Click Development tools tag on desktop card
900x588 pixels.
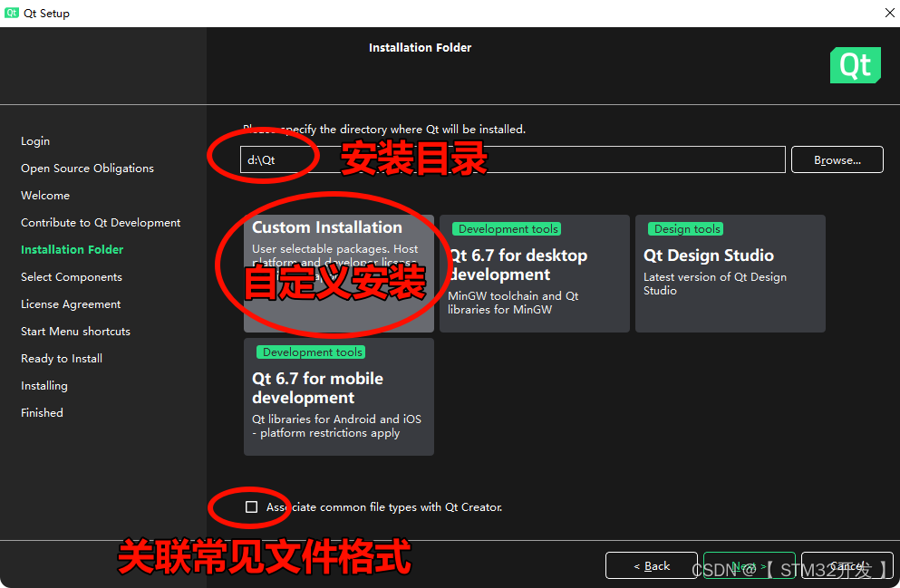(507, 229)
